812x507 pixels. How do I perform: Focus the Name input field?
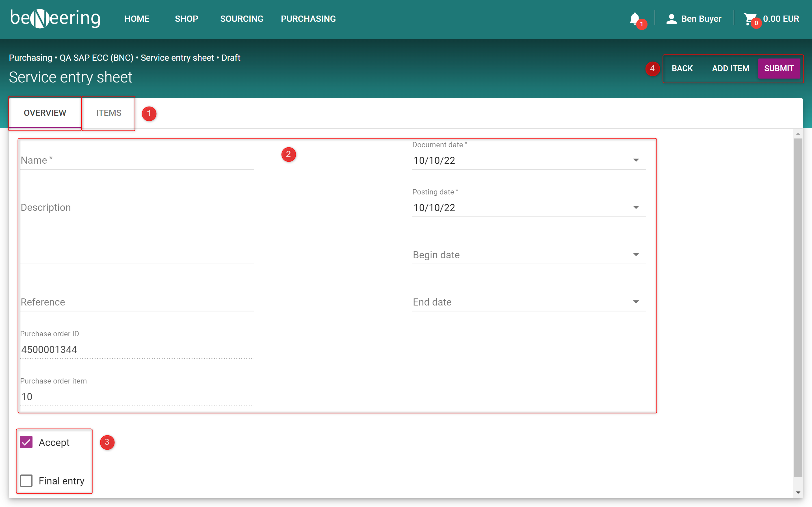pos(137,161)
